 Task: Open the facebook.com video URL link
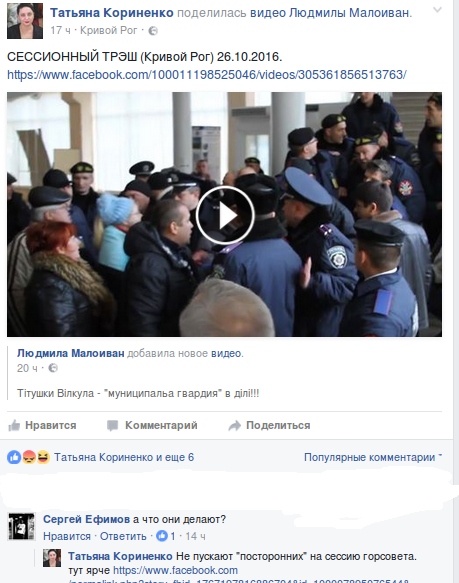[x=207, y=75]
